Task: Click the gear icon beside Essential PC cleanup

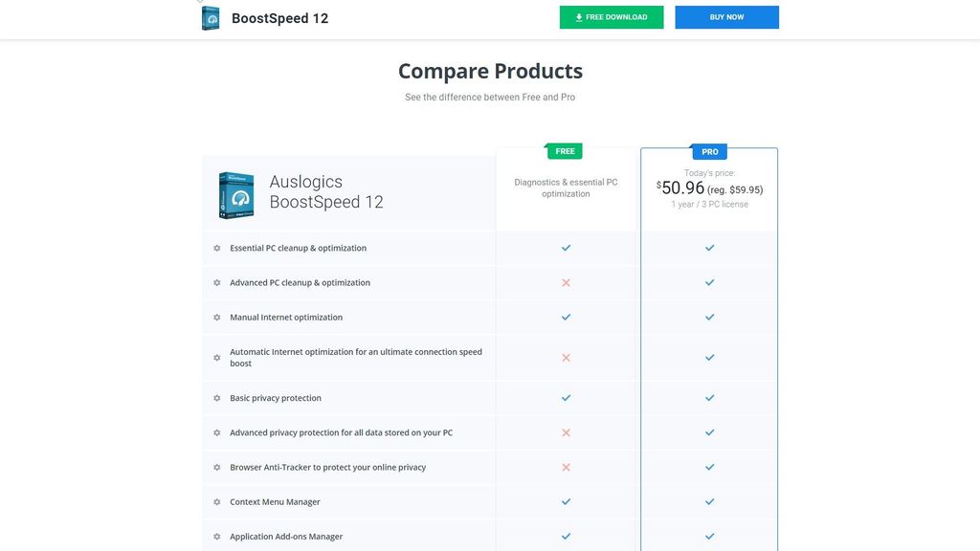Action: (x=216, y=248)
